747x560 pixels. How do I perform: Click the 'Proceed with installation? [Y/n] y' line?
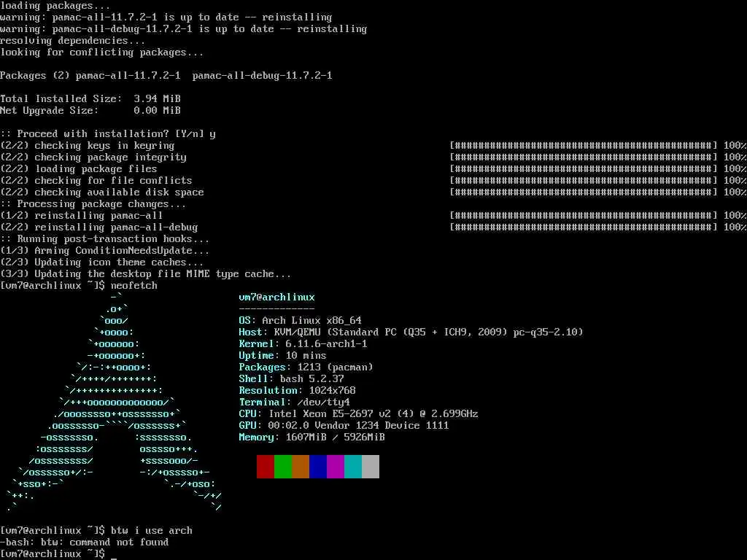click(108, 134)
